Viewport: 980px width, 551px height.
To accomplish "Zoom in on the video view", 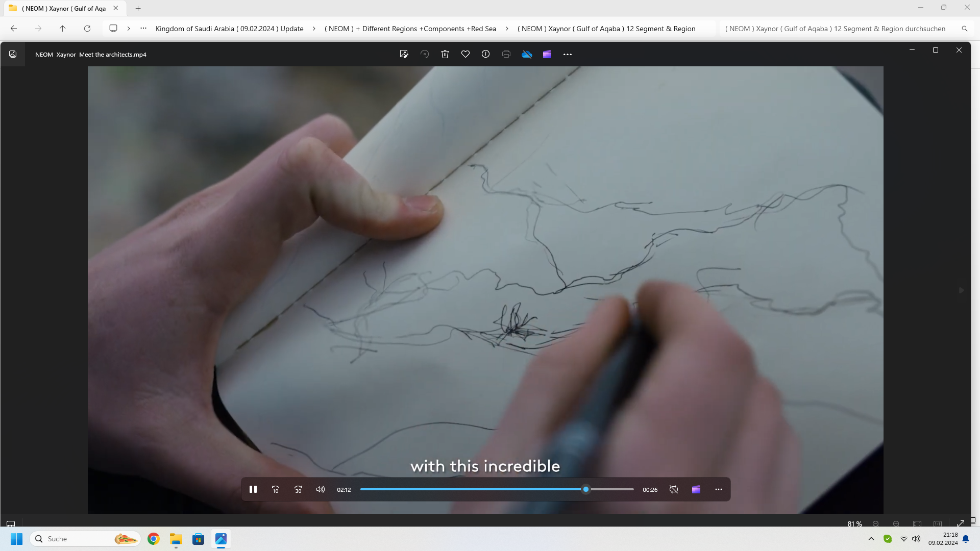I will point(896,524).
